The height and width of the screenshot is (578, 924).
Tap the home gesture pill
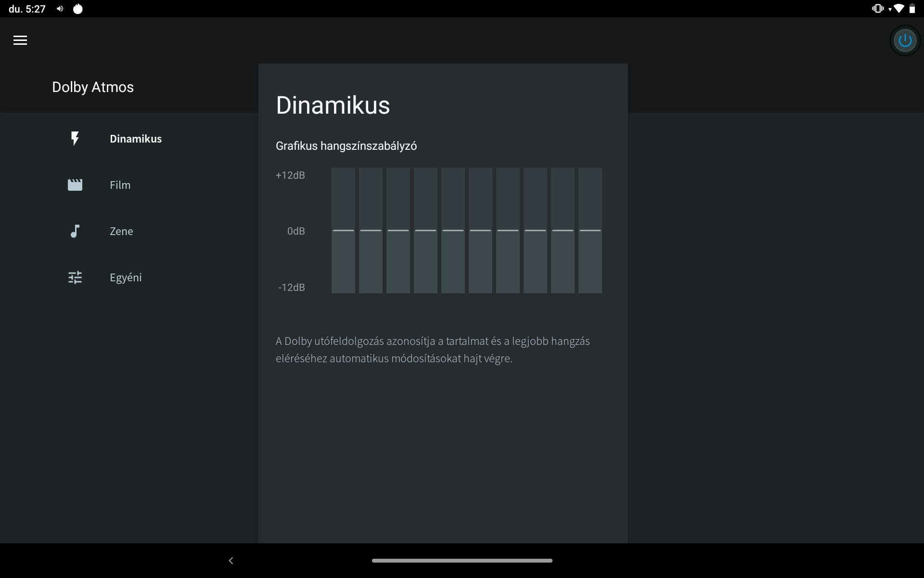point(462,561)
